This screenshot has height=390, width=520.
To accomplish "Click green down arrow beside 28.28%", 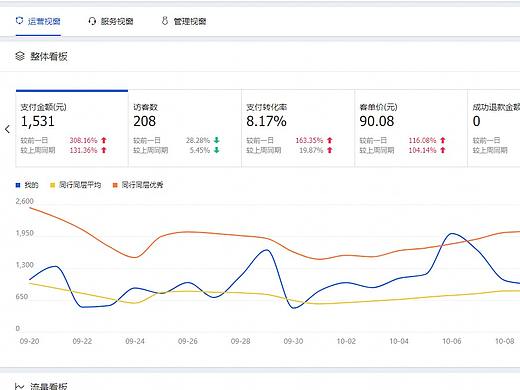I will pyautogui.click(x=217, y=140).
